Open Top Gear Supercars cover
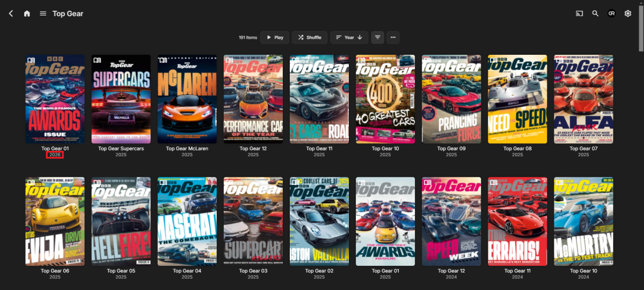The width and height of the screenshot is (644, 290). pos(121,99)
